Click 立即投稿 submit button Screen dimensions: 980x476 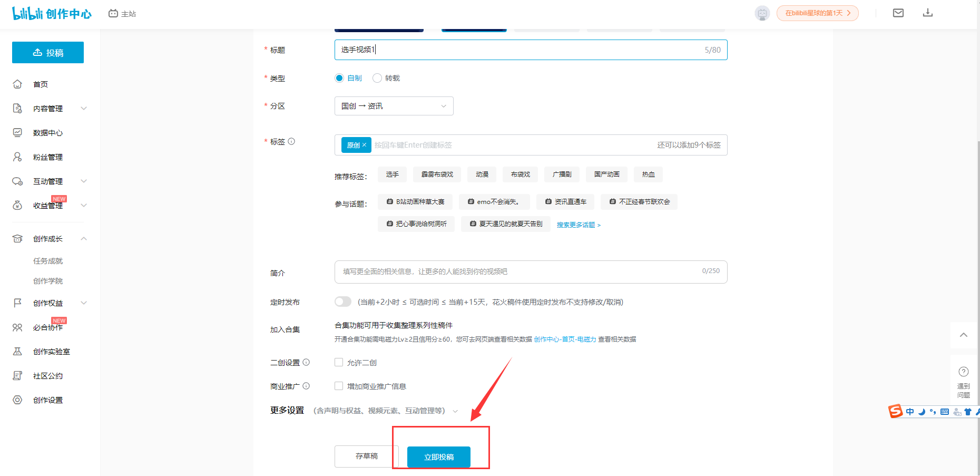pyautogui.click(x=439, y=457)
